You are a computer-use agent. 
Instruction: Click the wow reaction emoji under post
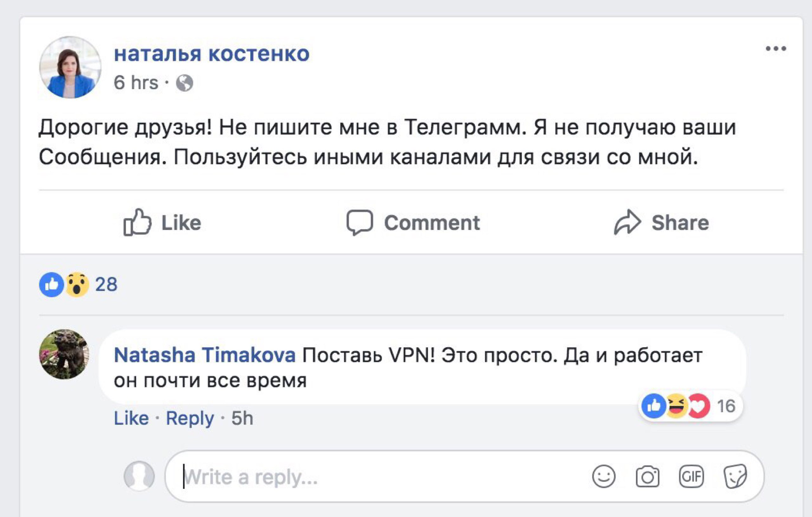click(x=77, y=284)
